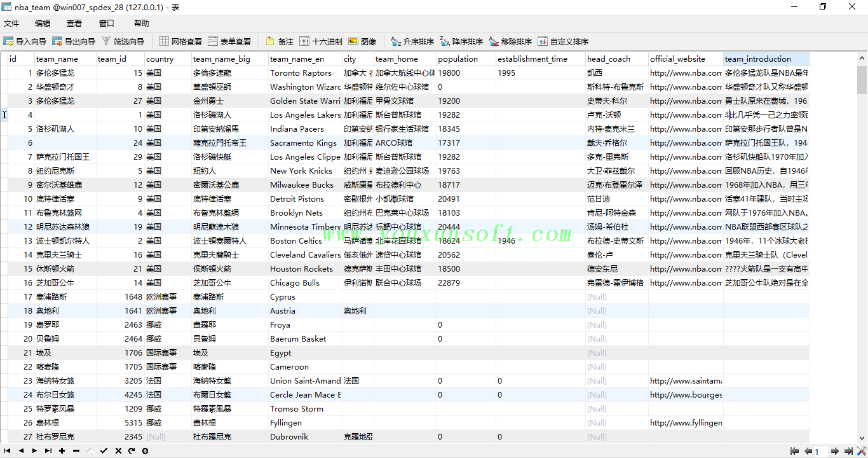Screen dimensions: 868x458
Task: Apply changes with the checkmark icon
Action: coord(104,451)
